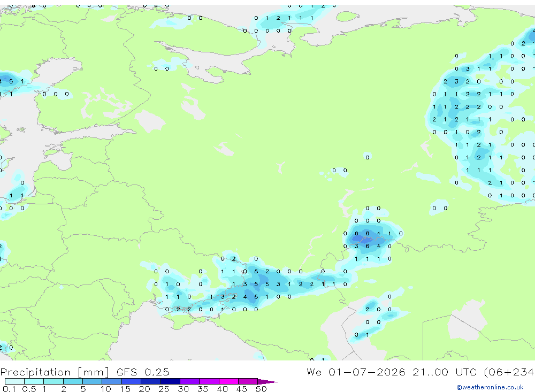The width and height of the screenshot is (535, 392).
Task: Click the 15–20 mm legend color box
Action: [x=132, y=381]
